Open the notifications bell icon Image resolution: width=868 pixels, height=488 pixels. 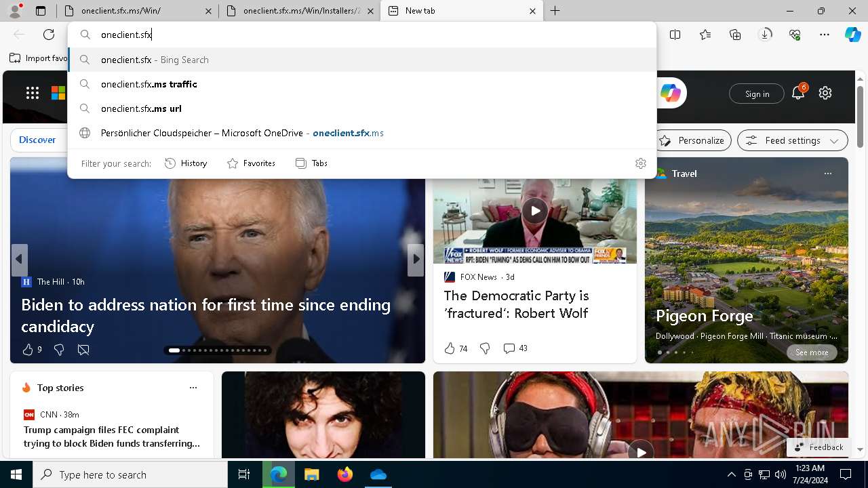coord(798,93)
